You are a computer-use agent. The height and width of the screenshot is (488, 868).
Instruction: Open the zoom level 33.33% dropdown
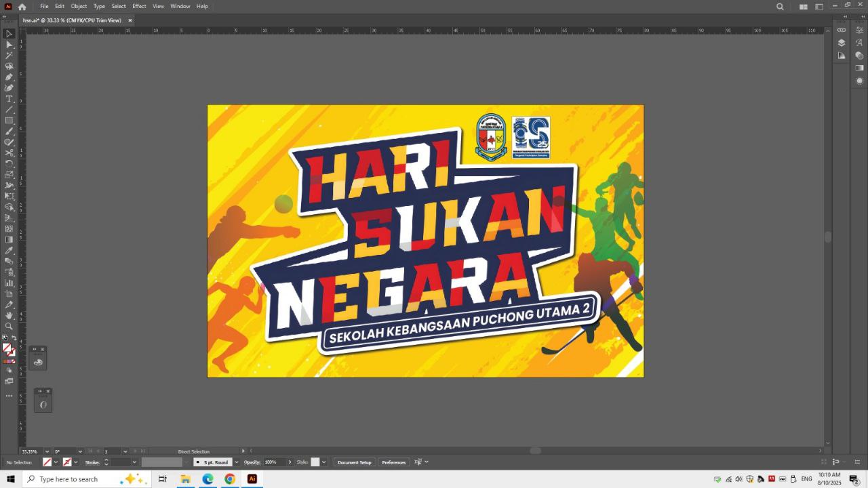pyautogui.click(x=47, y=451)
